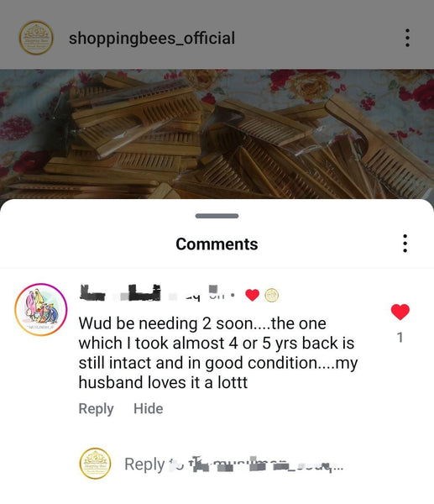The image size is (434, 504).
Task: Open the shoppingbees_official username link
Action: (152, 38)
